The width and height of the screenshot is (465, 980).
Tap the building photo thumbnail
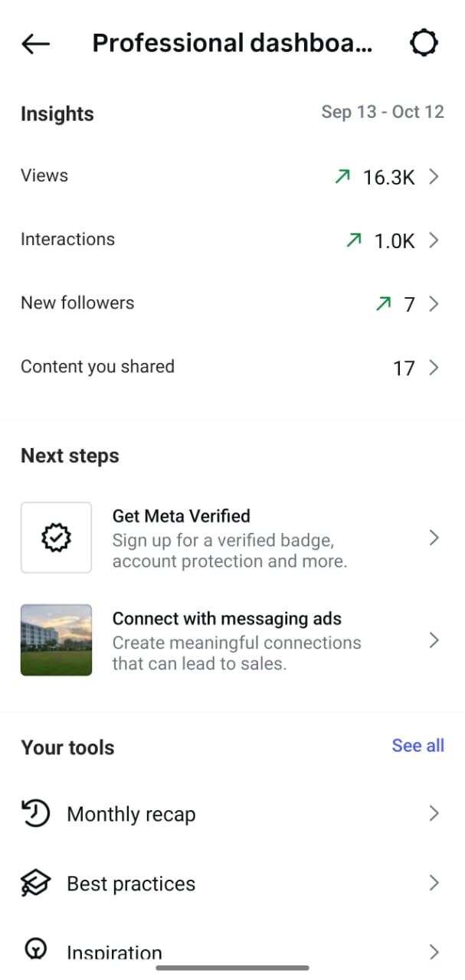pyautogui.click(x=56, y=640)
